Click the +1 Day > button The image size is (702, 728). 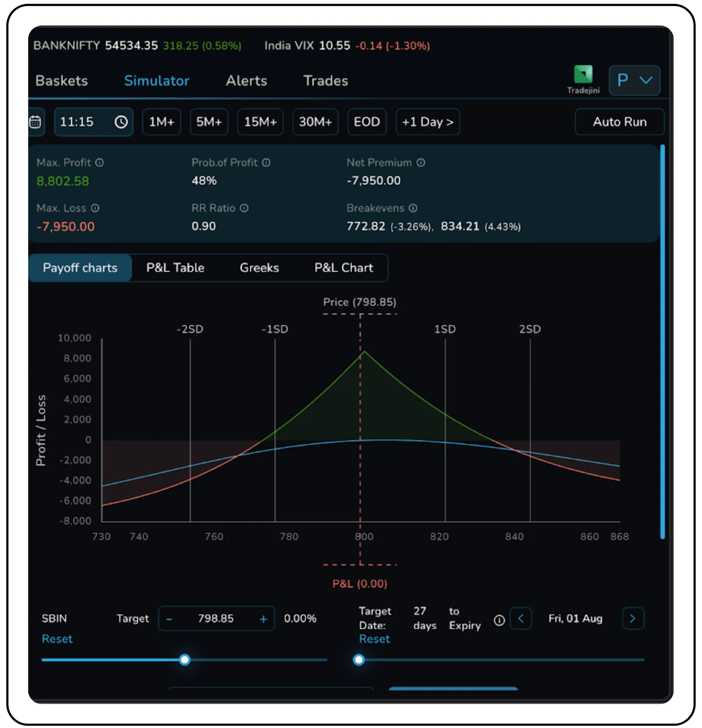(x=427, y=122)
